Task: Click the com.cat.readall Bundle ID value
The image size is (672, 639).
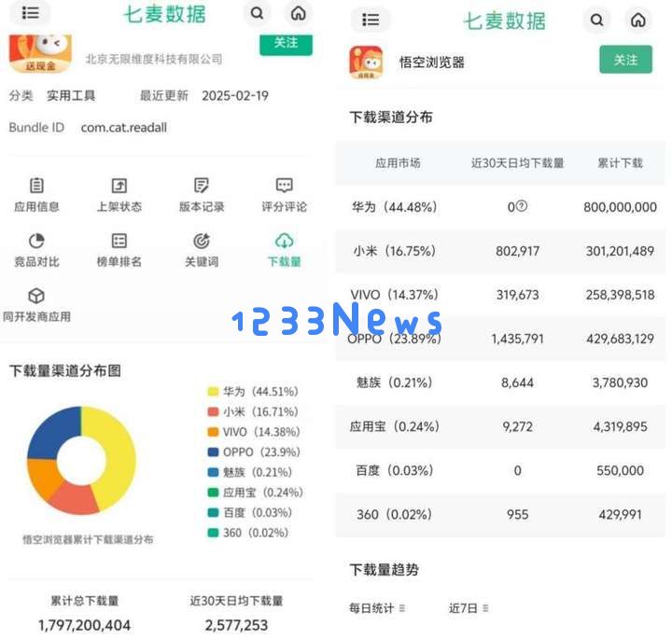Action: (124, 128)
